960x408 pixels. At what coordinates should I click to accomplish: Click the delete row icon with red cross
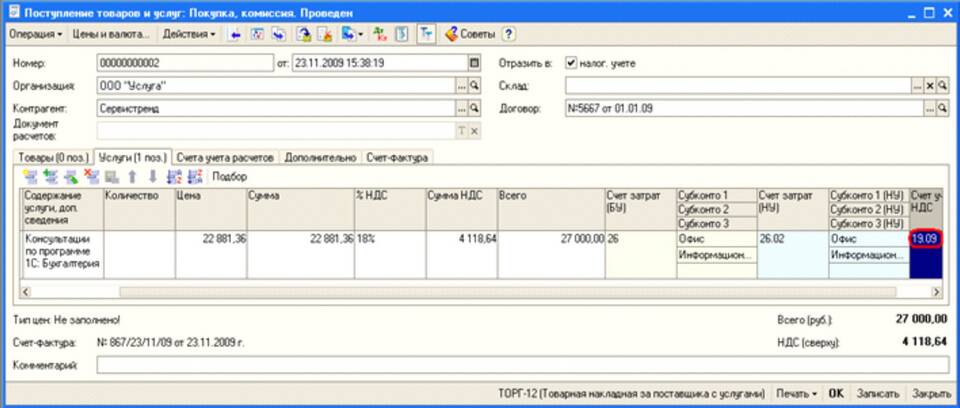coord(92,176)
